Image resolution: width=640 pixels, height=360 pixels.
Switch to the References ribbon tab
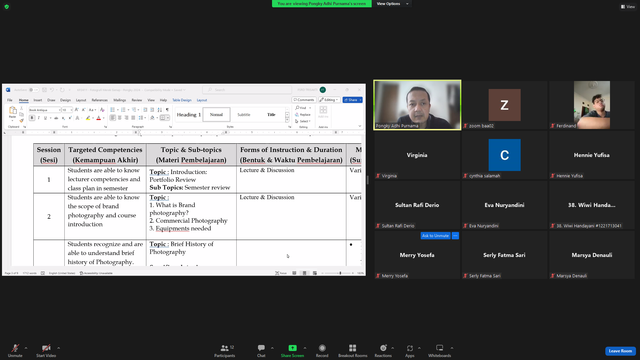click(100, 100)
